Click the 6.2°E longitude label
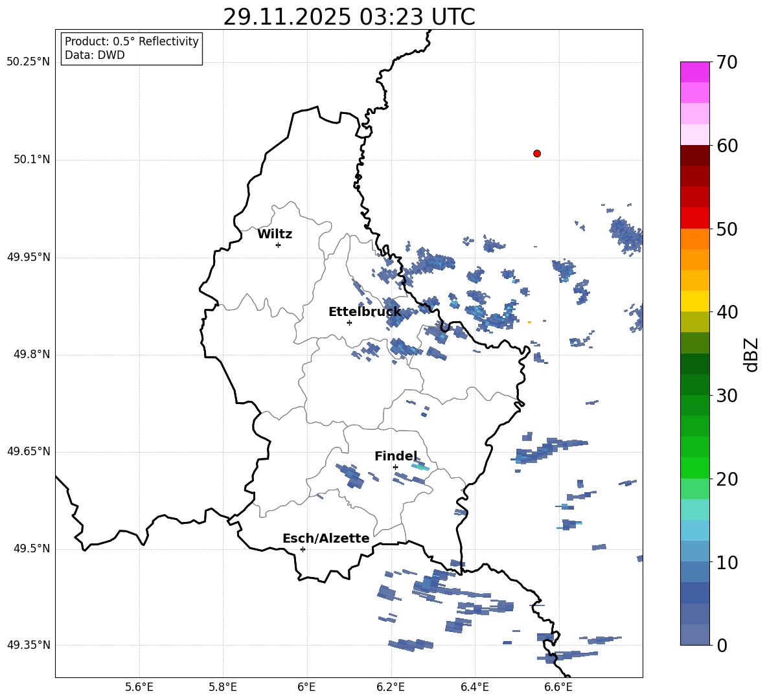This screenshot has height=700, width=767. (x=391, y=687)
